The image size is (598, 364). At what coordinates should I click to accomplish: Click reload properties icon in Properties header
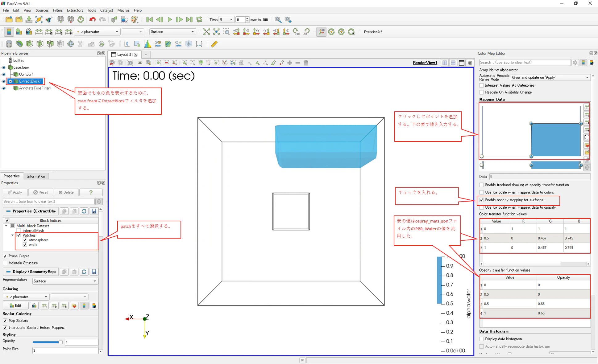[84, 211]
